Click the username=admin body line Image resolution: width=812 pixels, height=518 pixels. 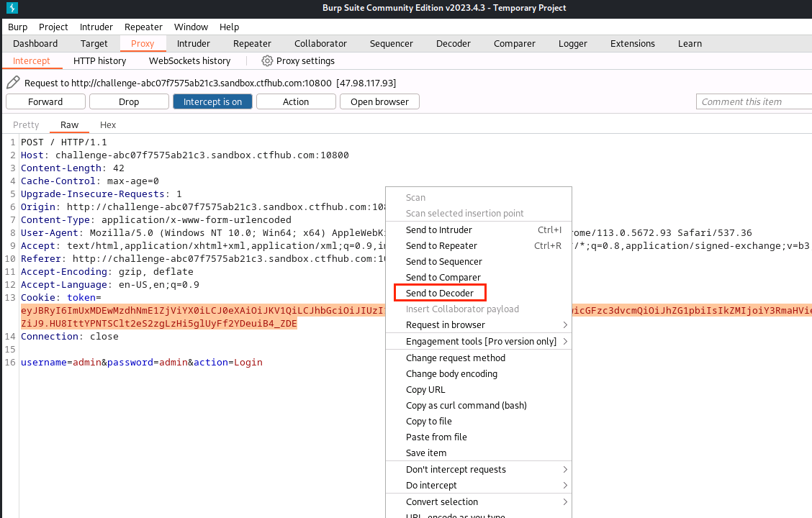(141, 362)
